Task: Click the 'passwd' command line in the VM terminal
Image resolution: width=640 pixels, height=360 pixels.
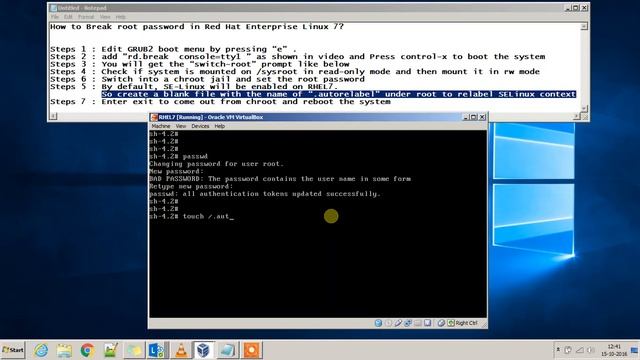Action: click(179, 156)
